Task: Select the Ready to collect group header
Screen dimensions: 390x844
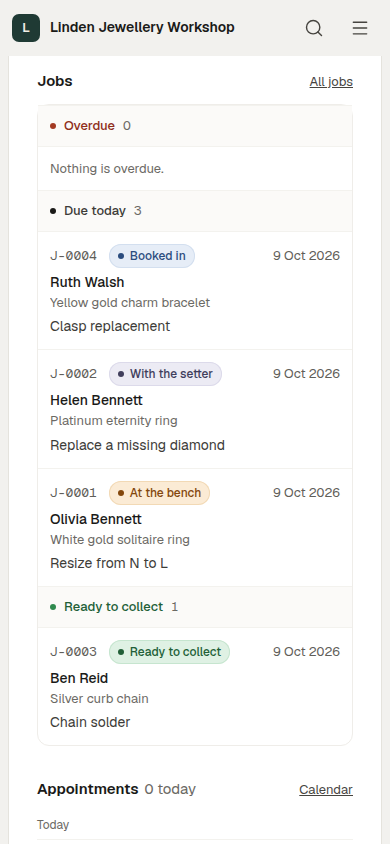Action: click(195, 607)
